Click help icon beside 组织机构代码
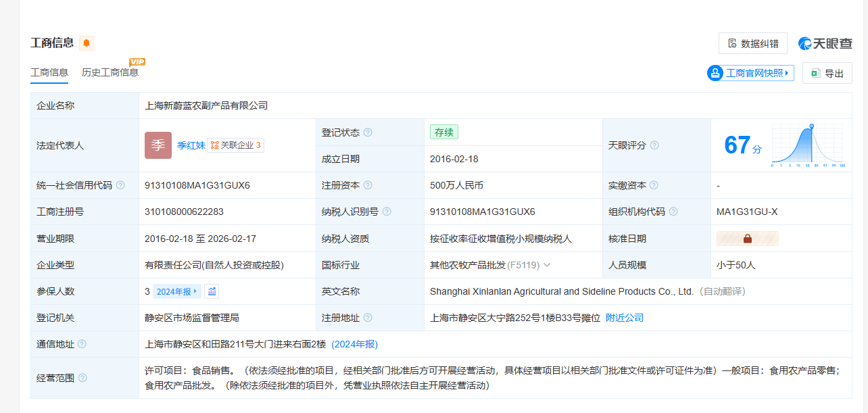The height and width of the screenshot is (413, 868). pyautogui.click(x=673, y=212)
